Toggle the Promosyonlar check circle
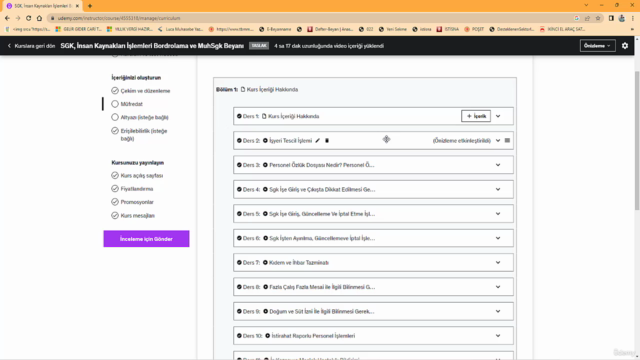 point(115,202)
